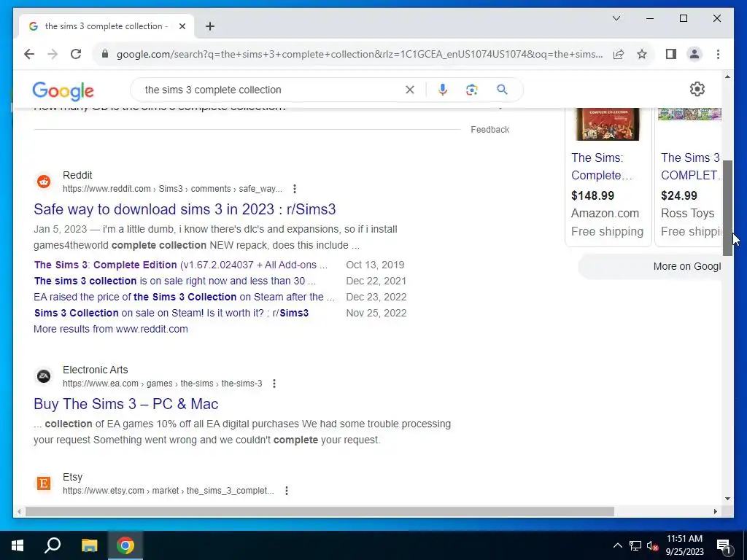This screenshot has width=747, height=560.
Task: Go back using the browser back arrow
Action: (x=29, y=54)
